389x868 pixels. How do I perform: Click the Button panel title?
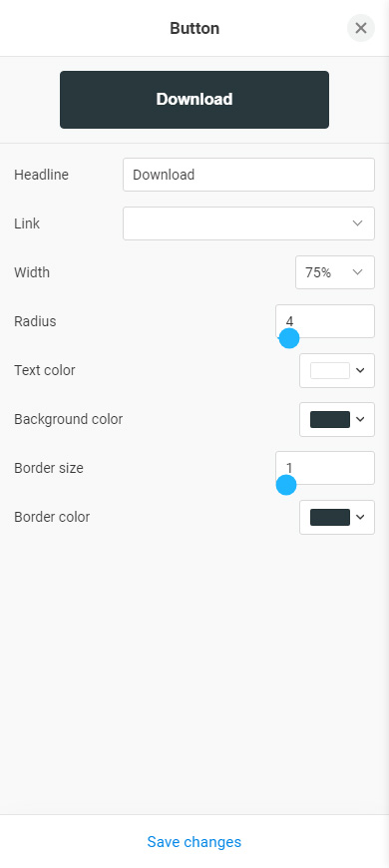click(194, 28)
